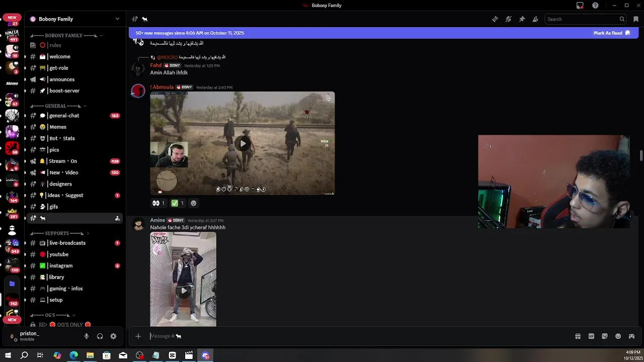
Task: Select the Meme server icon
Action: click(x=12, y=83)
